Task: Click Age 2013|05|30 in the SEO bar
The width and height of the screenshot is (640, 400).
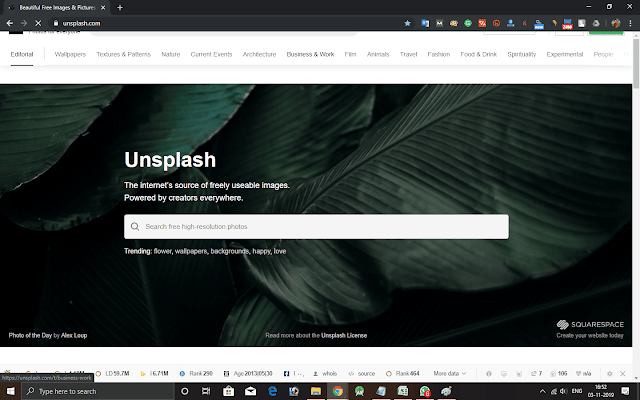Action: (248, 373)
